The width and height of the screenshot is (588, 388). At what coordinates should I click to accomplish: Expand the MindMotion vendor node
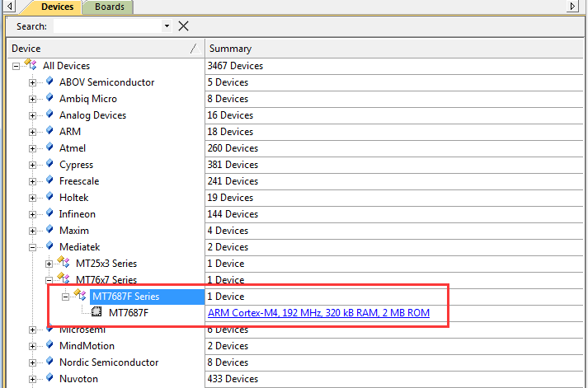tap(33, 347)
